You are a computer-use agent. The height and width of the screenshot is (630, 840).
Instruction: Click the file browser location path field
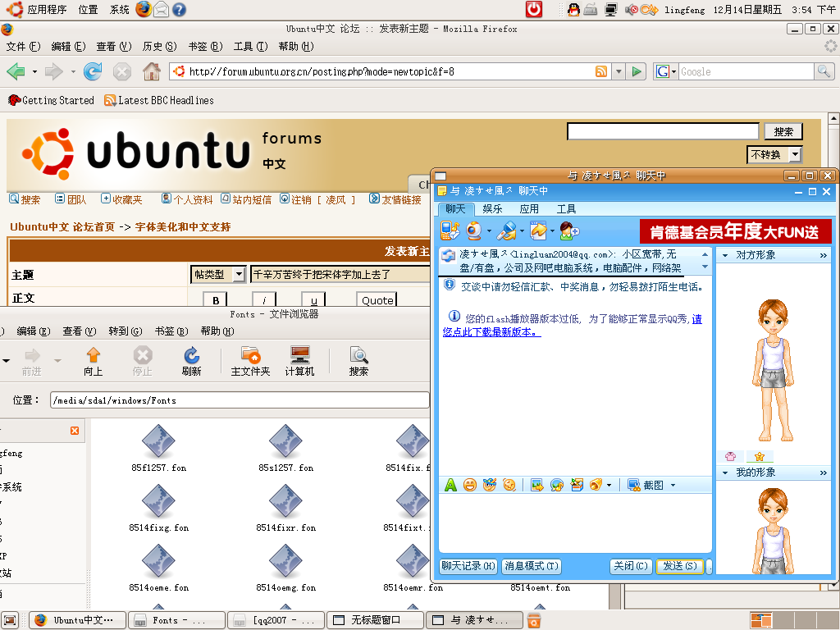(x=240, y=400)
